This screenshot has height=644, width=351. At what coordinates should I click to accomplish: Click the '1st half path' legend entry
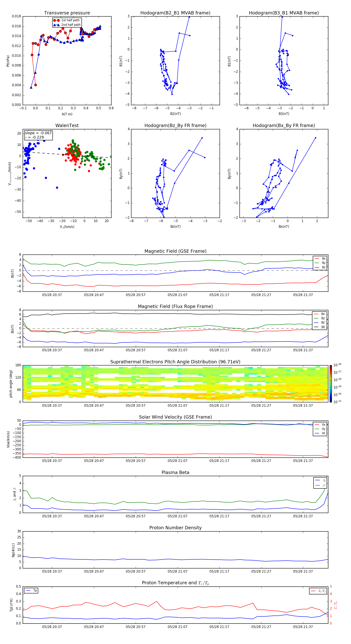click(67, 20)
